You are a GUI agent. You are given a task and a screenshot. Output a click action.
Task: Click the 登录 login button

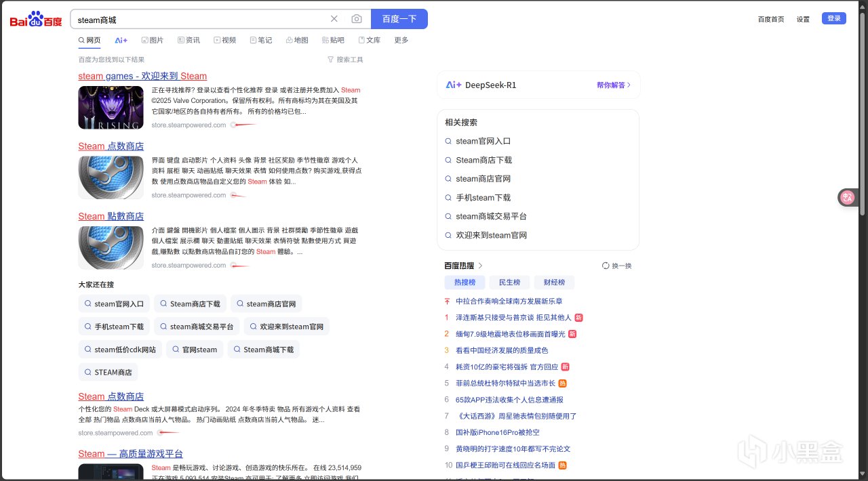[x=833, y=18]
